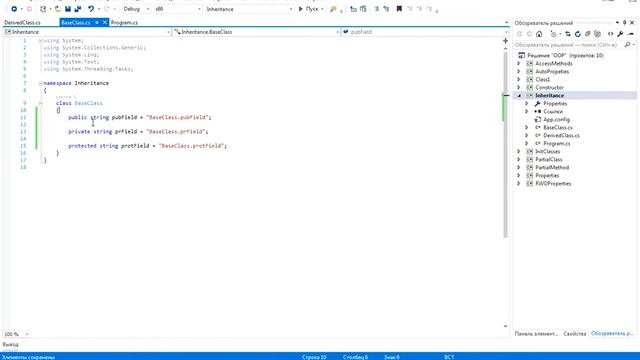Click the editor vertical scrollbar thumb
The width and height of the screenshot is (640, 360).
(x=505, y=145)
